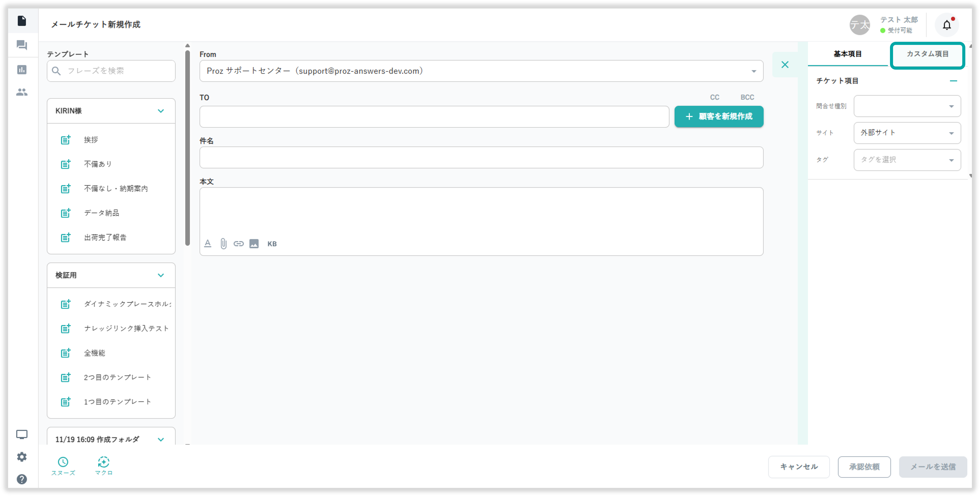Open the reports chart icon in sidebar
Screen dimensions: 980x496
(22, 70)
